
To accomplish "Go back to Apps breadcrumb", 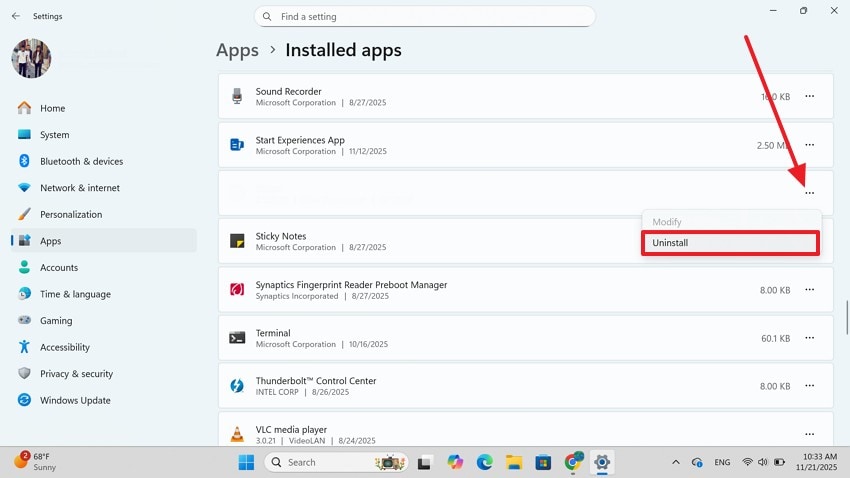I will click(x=237, y=50).
